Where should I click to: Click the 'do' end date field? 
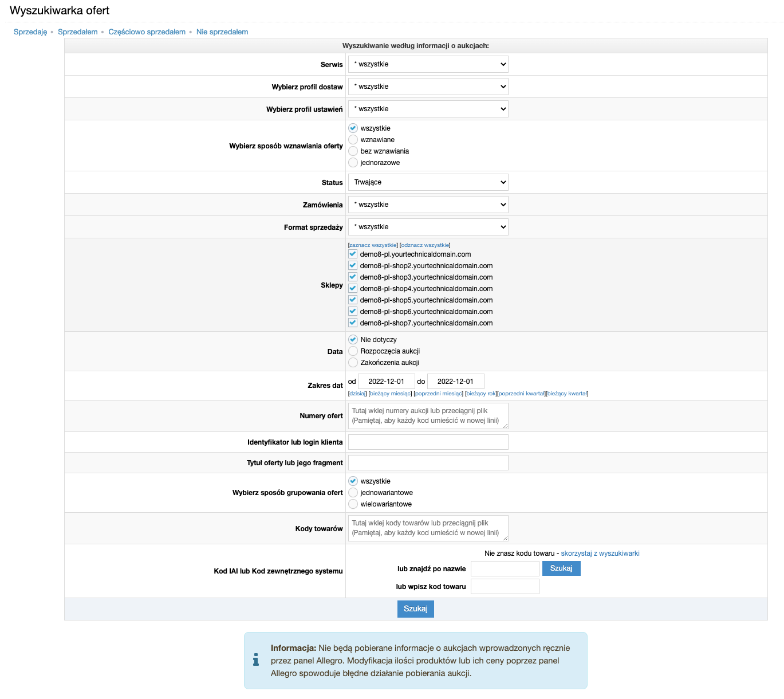pos(456,382)
